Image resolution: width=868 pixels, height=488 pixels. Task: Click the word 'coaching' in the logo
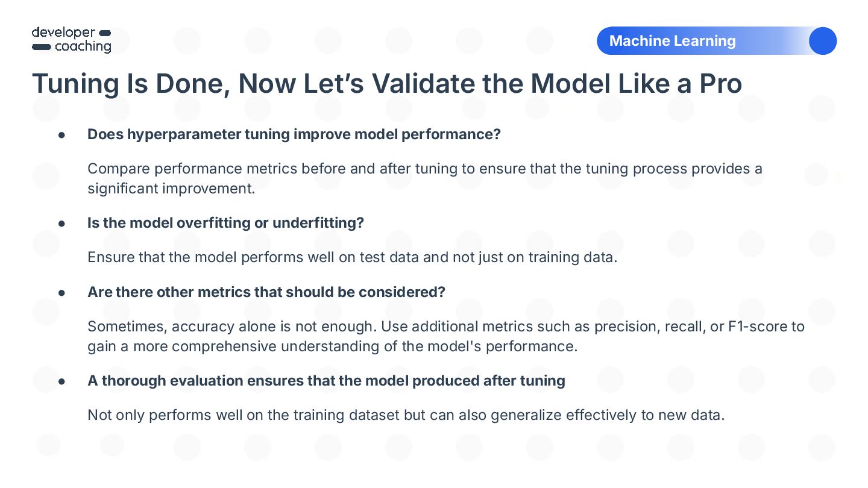pyautogui.click(x=83, y=47)
